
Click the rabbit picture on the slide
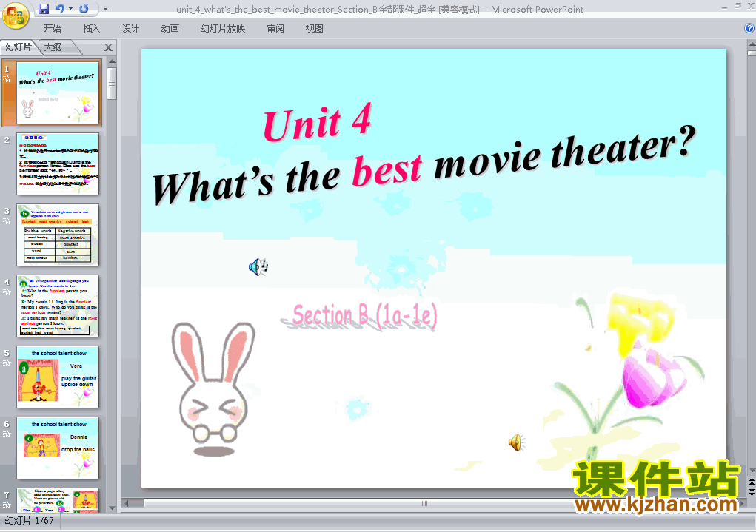tap(213, 388)
